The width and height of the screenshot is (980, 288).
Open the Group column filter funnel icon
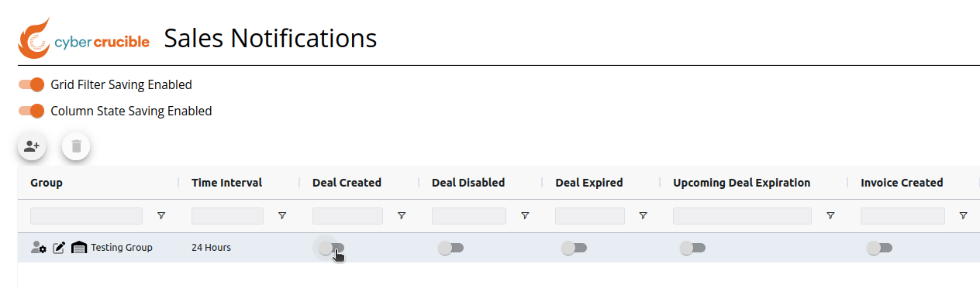point(161,216)
